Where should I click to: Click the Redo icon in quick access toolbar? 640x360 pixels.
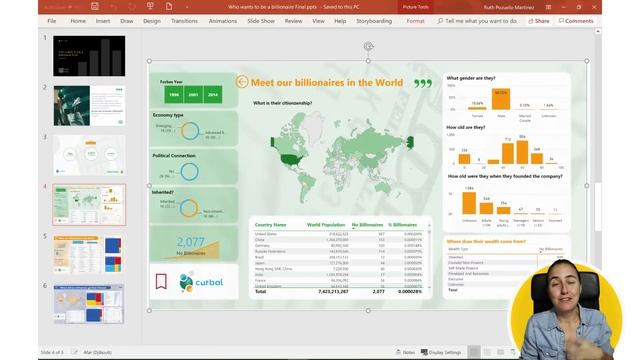[x=131, y=7]
